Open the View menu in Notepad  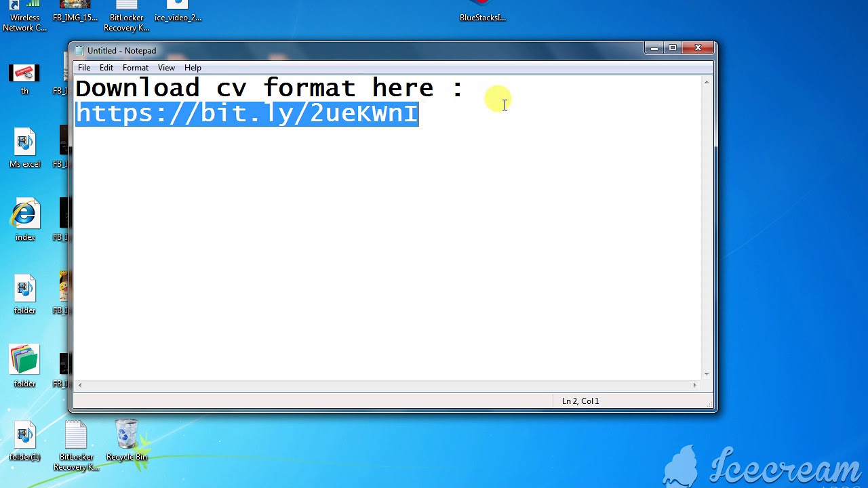166,68
